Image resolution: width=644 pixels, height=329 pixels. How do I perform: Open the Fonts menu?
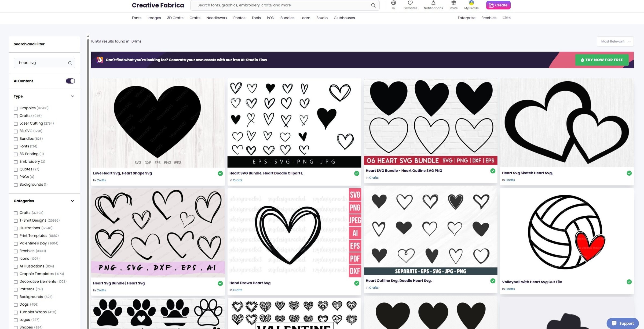[x=136, y=18]
